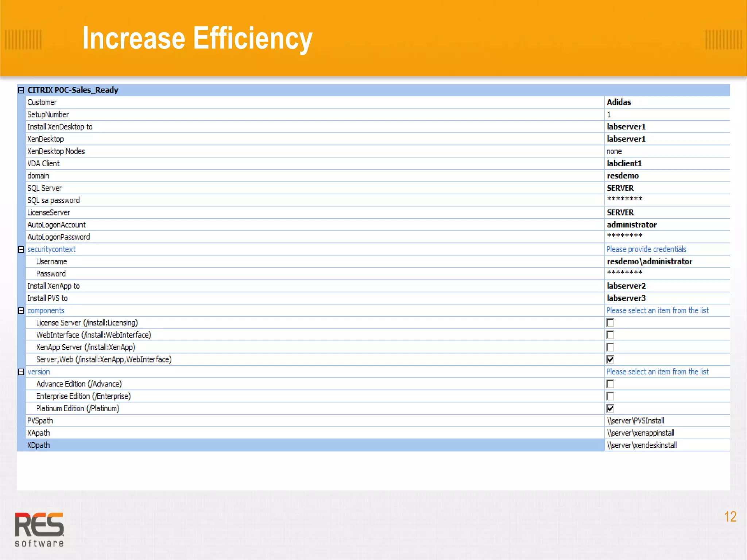This screenshot has height=560, width=747.
Task: Select the SQL sa password label
Action: [x=54, y=201]
